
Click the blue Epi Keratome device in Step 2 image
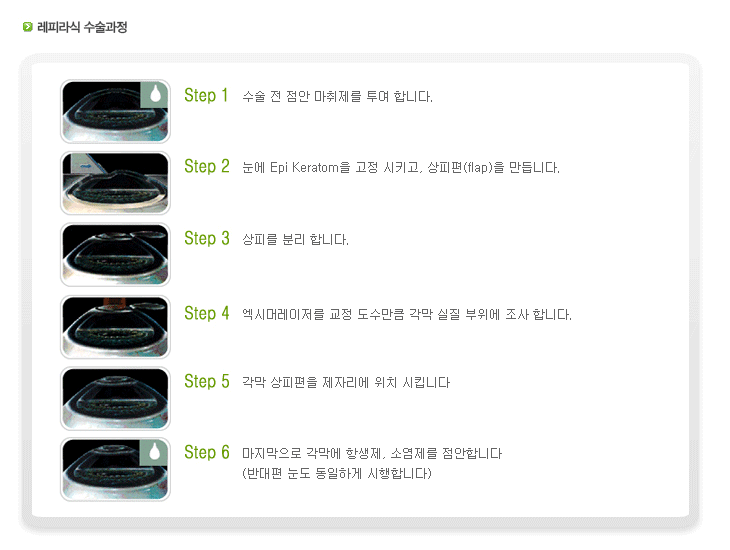86,166
